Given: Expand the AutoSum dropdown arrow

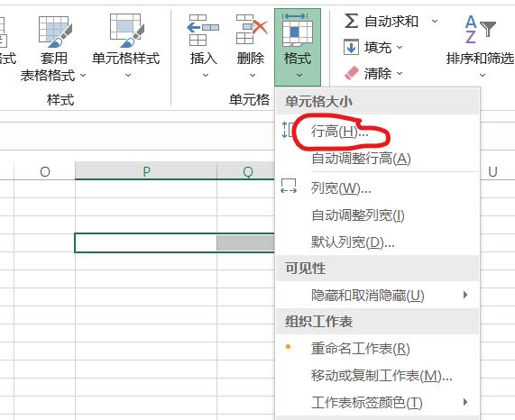Looking at the screenshot, I should tap(435, 22).
